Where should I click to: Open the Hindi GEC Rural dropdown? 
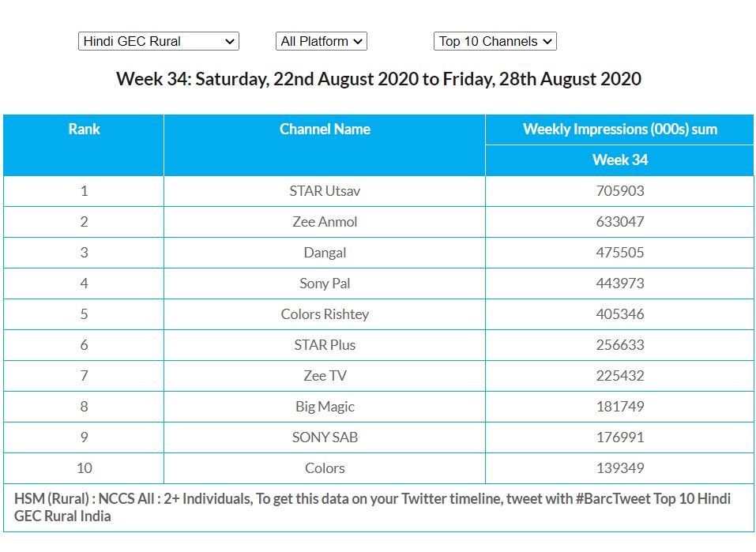tap(158, 41)
